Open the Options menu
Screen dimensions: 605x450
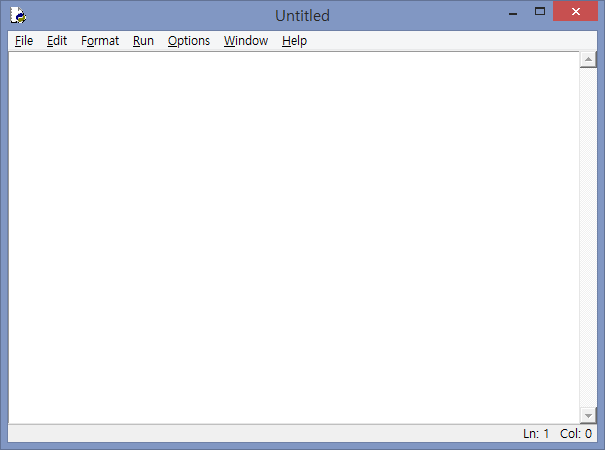point(189,41)
